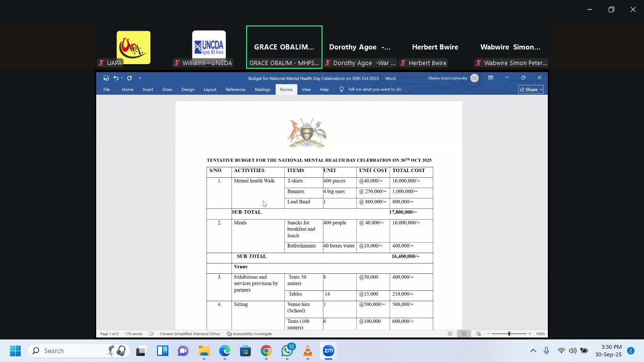Screen dimensions: 644x362
Task: Click the "Mental health Walk" activity cell
Action: [x=258, y=192]
